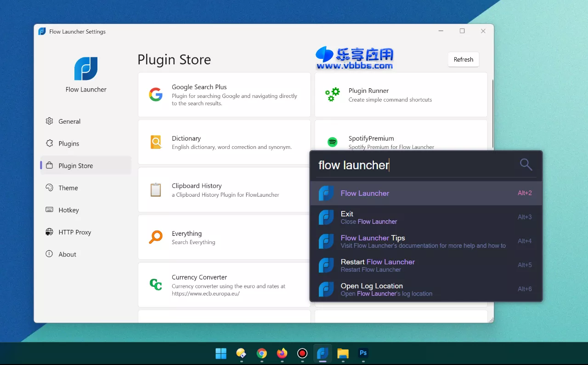Click the Dictionary plugin's yellow book icon
Viewport: 588px width, 365px height.
[x=156, y=142]
